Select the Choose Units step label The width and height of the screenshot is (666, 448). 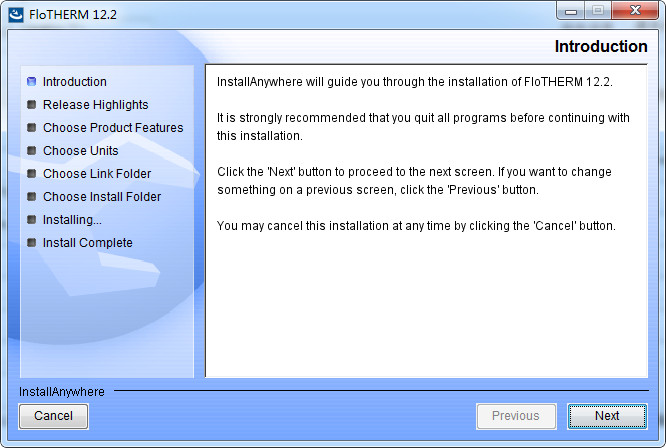coord(81,151)
